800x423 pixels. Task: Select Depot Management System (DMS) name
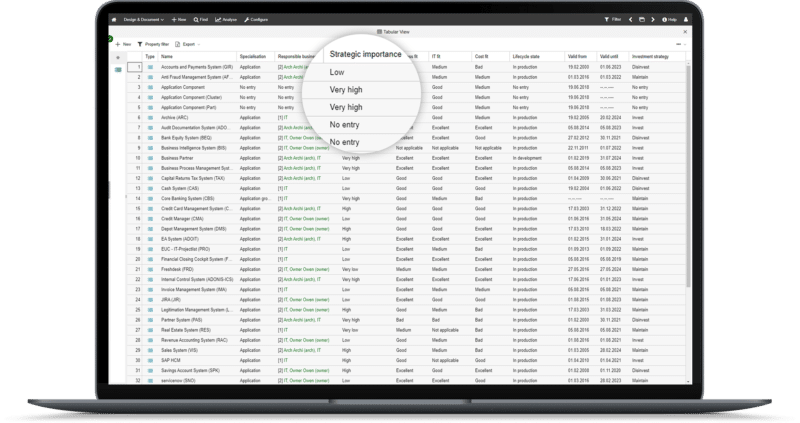(x=193, y=229)
